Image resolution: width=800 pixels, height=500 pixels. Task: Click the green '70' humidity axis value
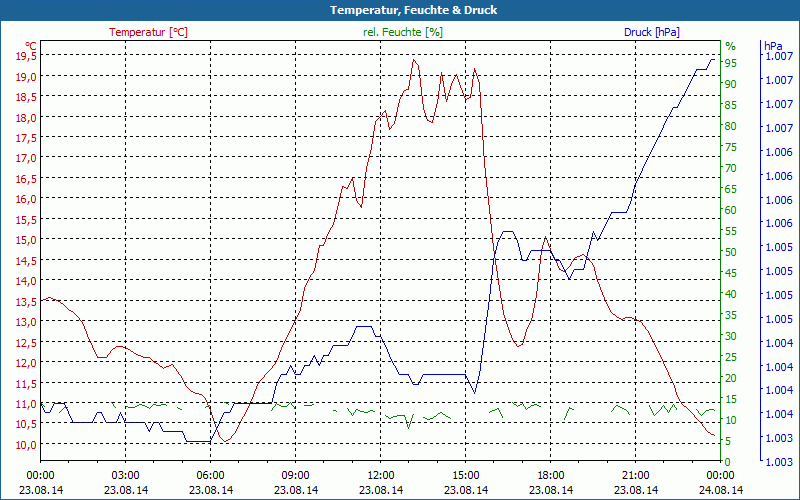click(x=731, y=168)
